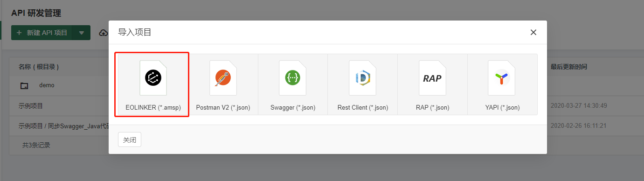This screenshot has height=181, width=644.
Task: Select the Rest Client icon
Action: 362,78
